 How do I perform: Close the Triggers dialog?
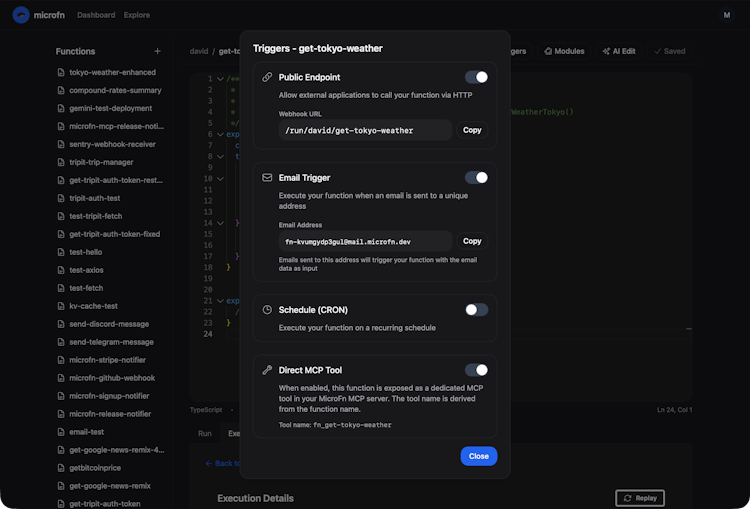(478, 456)
